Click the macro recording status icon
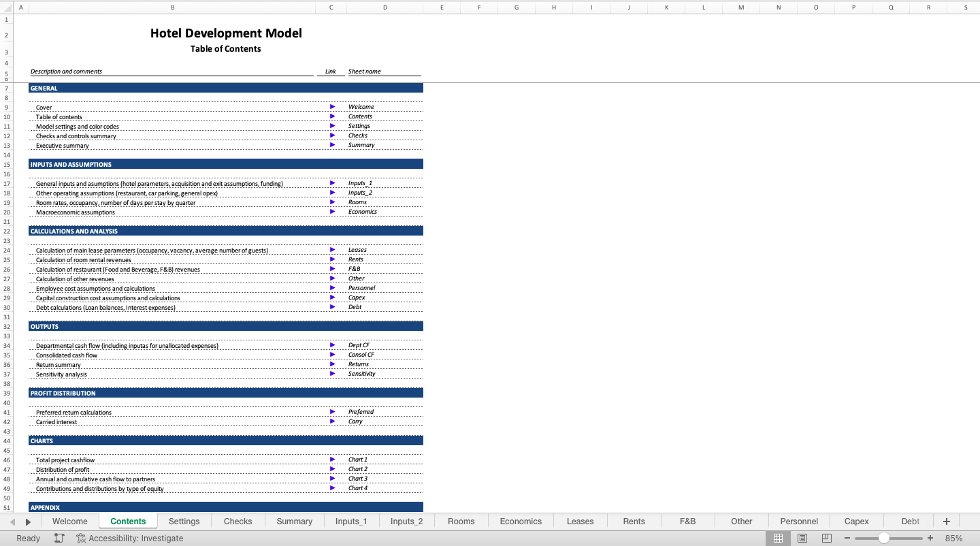Viewport: 980px width, 546px height. [59, 538]
